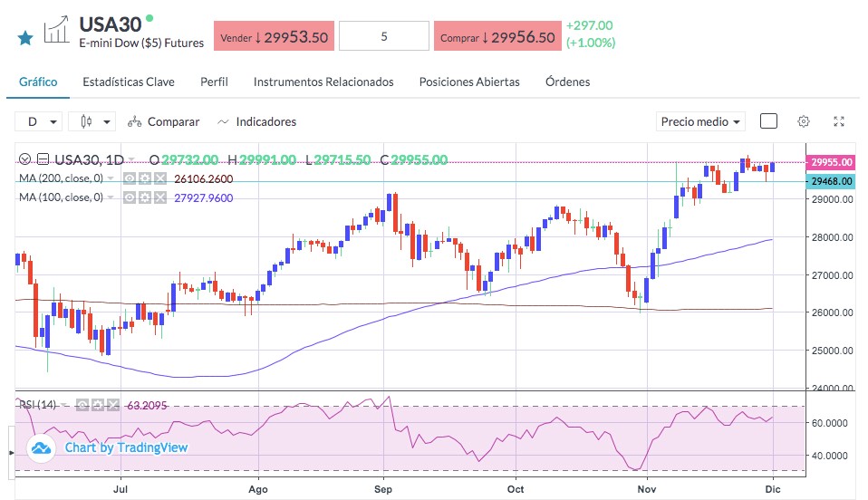Toggle the favorite star for USA30

pyautogui.click(x=24, y=38)
